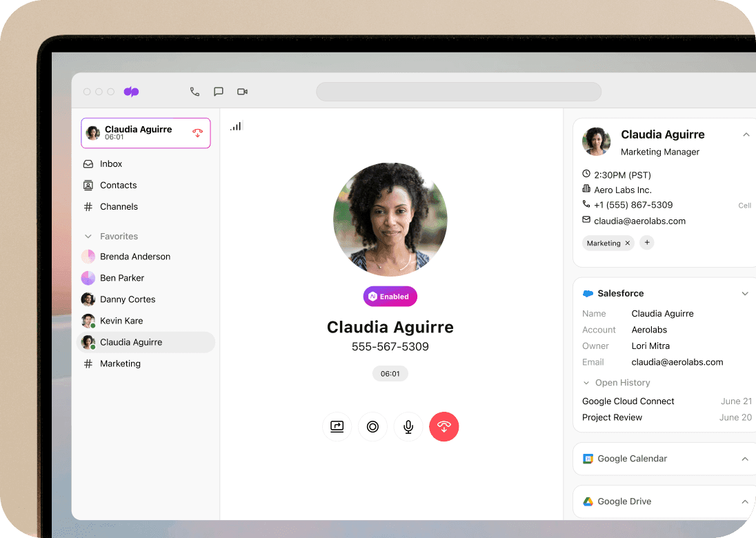
Task: Toggle the AI Enabled badge
Action: pyautogui.click(x=390, y=297)
